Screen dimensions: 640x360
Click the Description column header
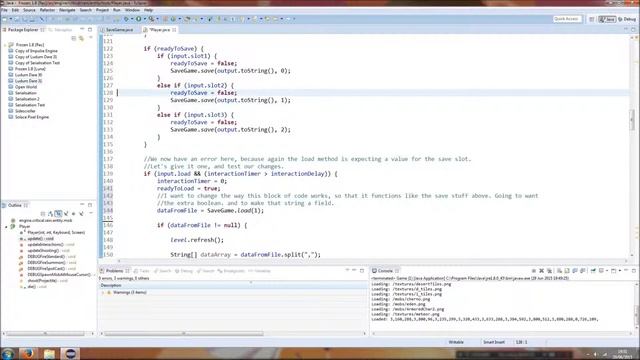(x=111, y=285)
